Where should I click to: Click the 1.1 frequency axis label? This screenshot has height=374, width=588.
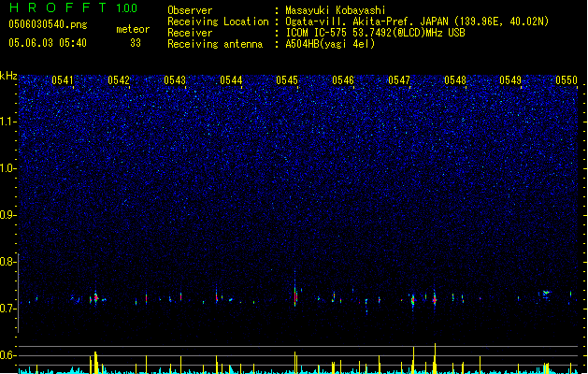[7, 122]
